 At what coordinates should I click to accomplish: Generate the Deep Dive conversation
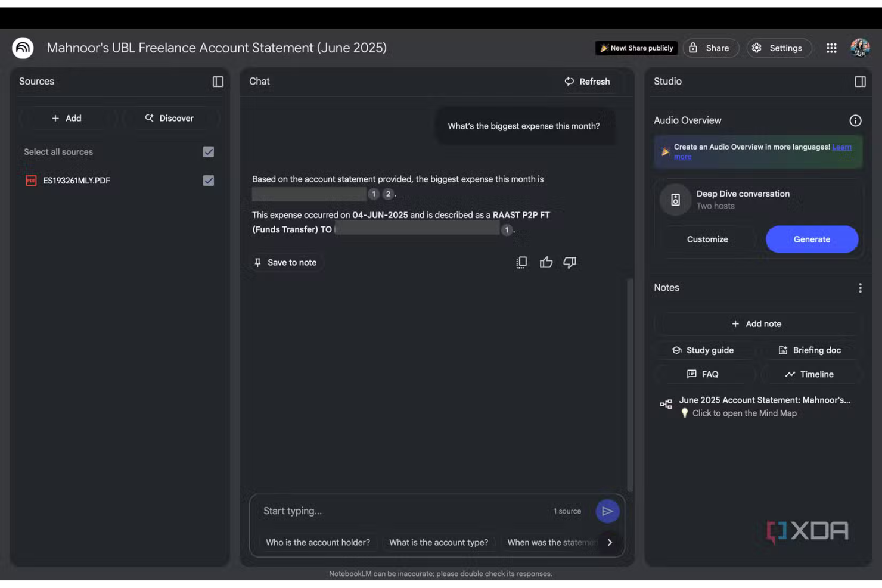point(812,239)
